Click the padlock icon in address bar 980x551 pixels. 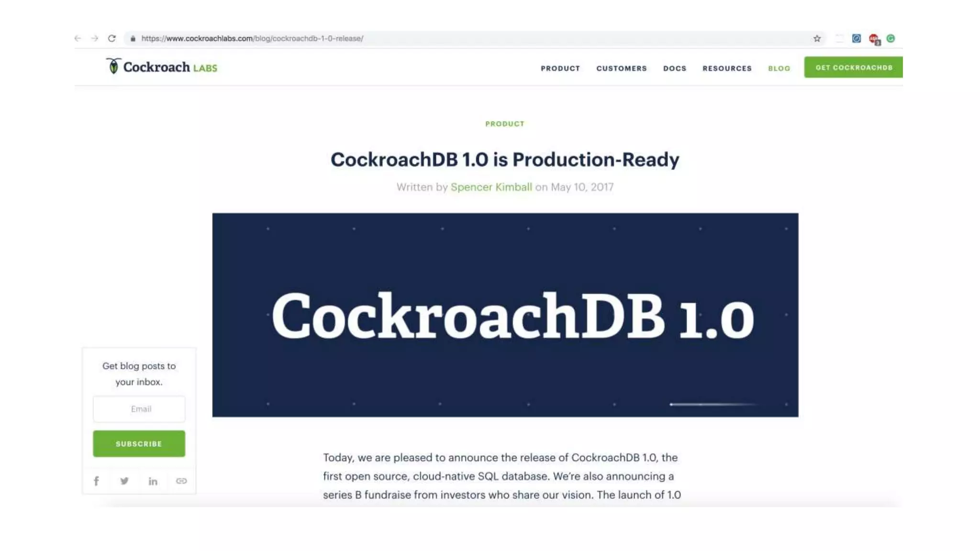coord(133,39)
